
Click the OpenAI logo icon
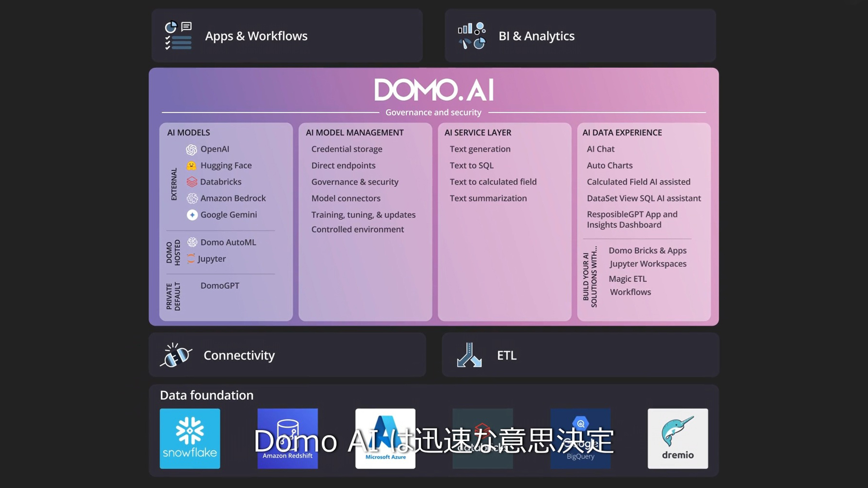(192, 150)
